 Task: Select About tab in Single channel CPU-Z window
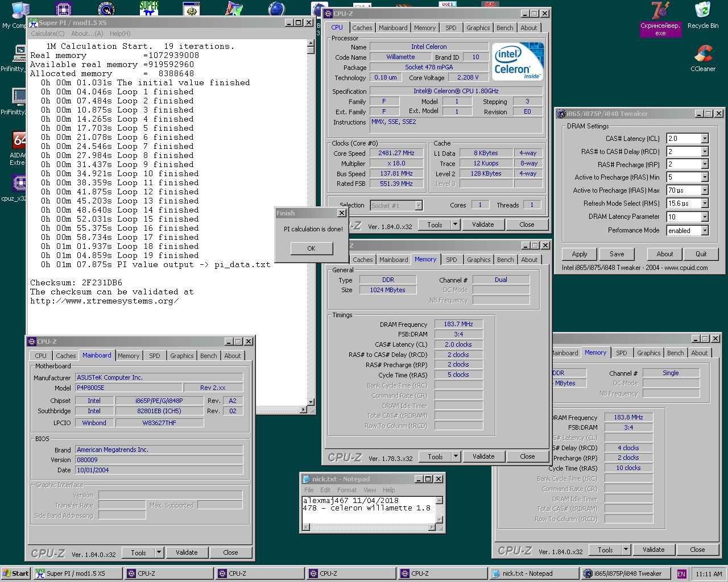[x=699, y=353]
